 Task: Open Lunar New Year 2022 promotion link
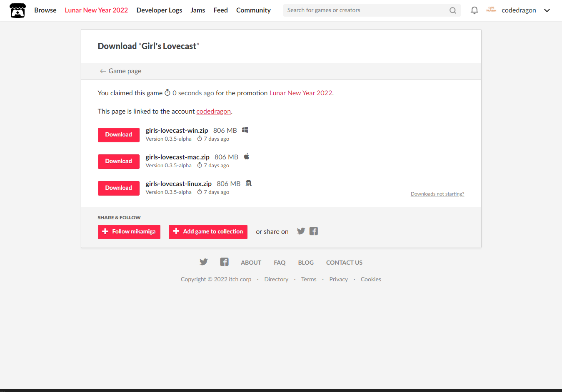pos(301,93)
